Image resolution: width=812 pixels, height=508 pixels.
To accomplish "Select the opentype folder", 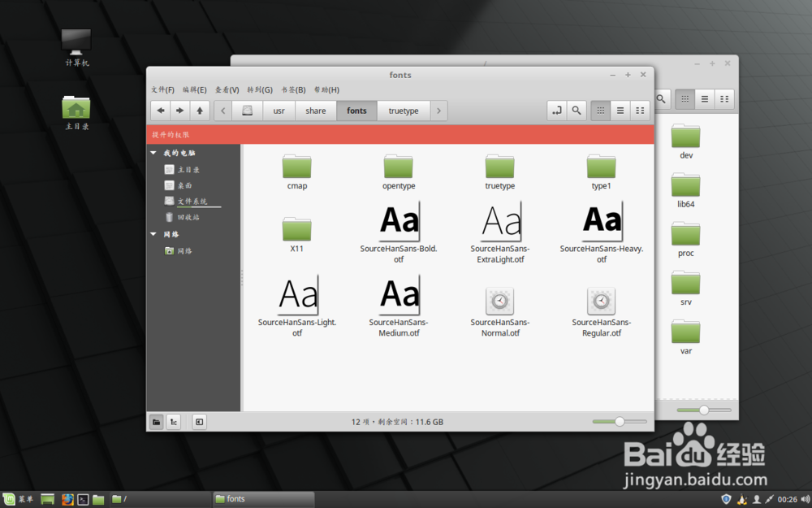I will pos(399,172).
